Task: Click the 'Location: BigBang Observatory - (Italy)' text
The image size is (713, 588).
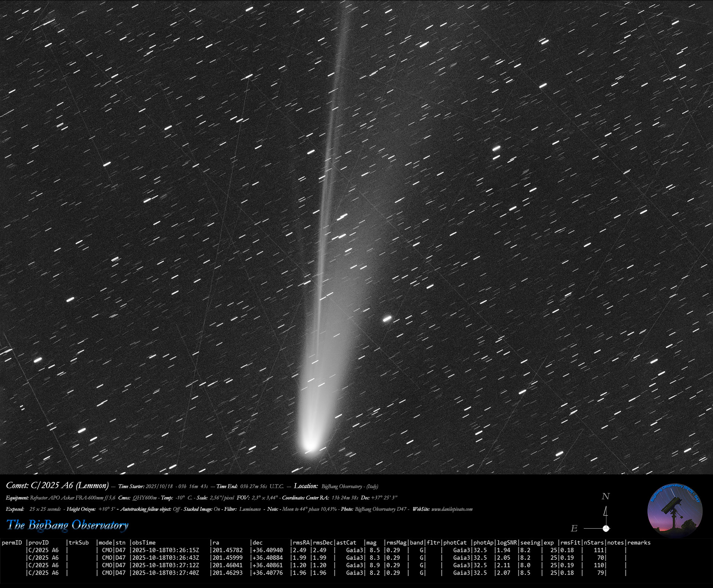Action: pyautogui.click(x=336, y=486)
